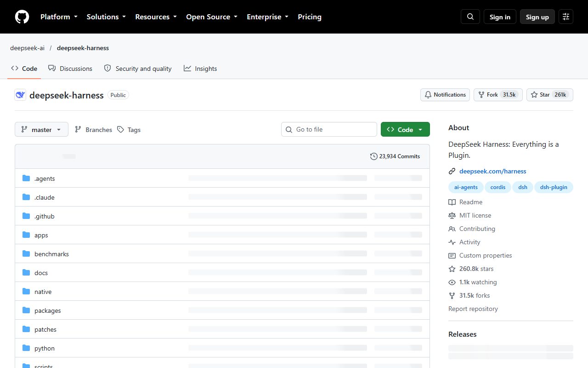Screen dimensions: 588x368
Task: Click the Sign up button
Action: click(x=537, y=17)
